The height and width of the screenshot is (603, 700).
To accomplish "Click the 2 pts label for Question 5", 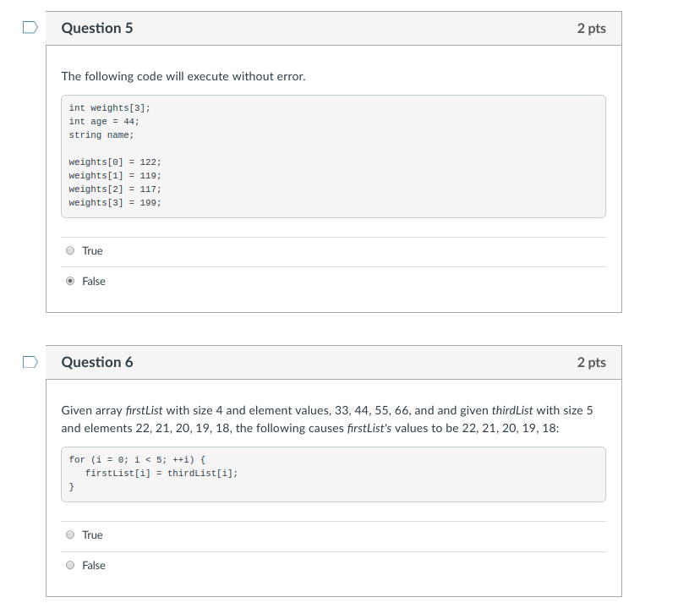I will (592, 28).
